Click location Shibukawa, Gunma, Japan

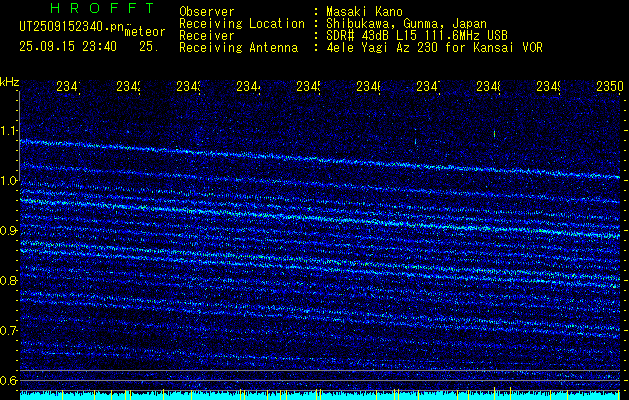406,24
